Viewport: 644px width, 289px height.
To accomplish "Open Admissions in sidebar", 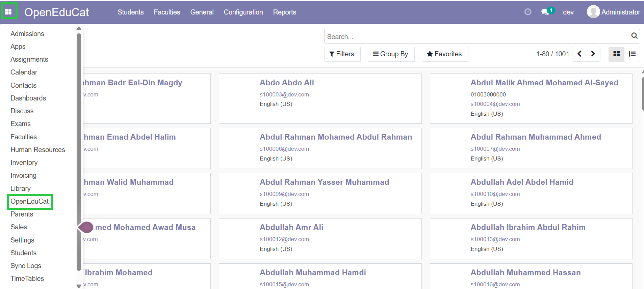I will click(27, 34).
